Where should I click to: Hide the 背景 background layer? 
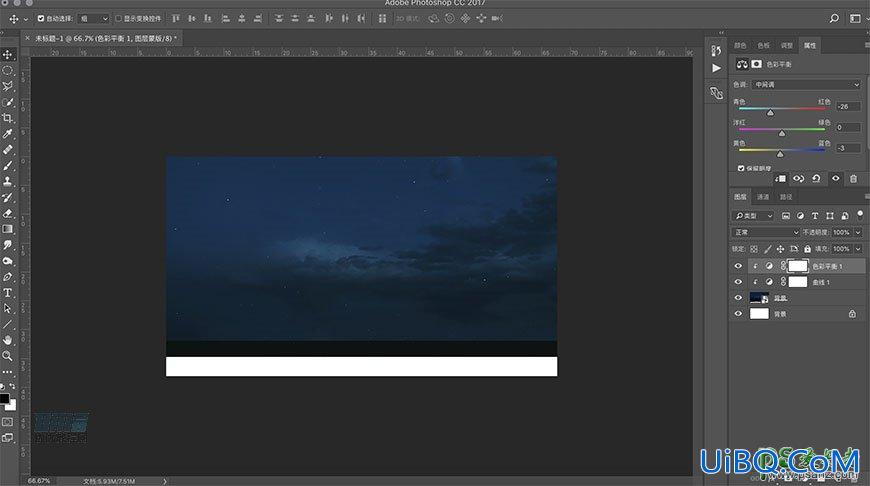[738, 314]
